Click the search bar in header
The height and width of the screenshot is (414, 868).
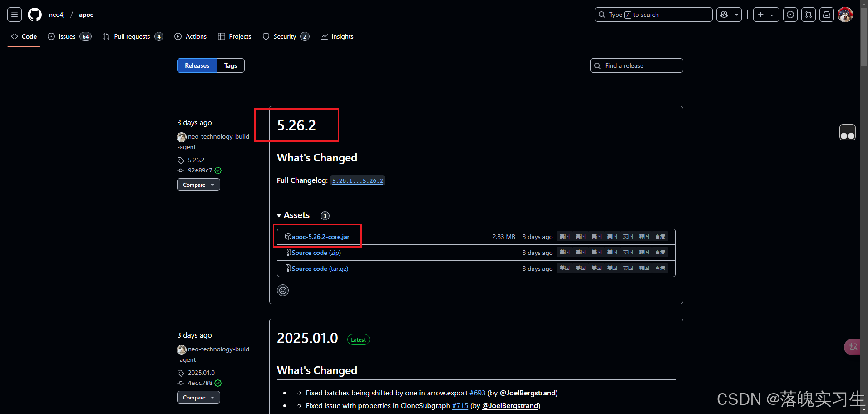(653, 15)
